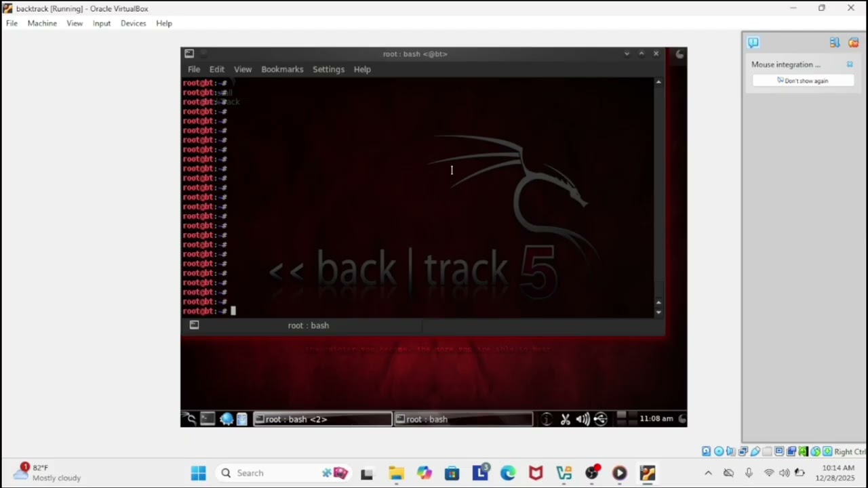Click Windows microphone tray icon
This screenshot has width=868, height=488.
(x=749, y=473)
